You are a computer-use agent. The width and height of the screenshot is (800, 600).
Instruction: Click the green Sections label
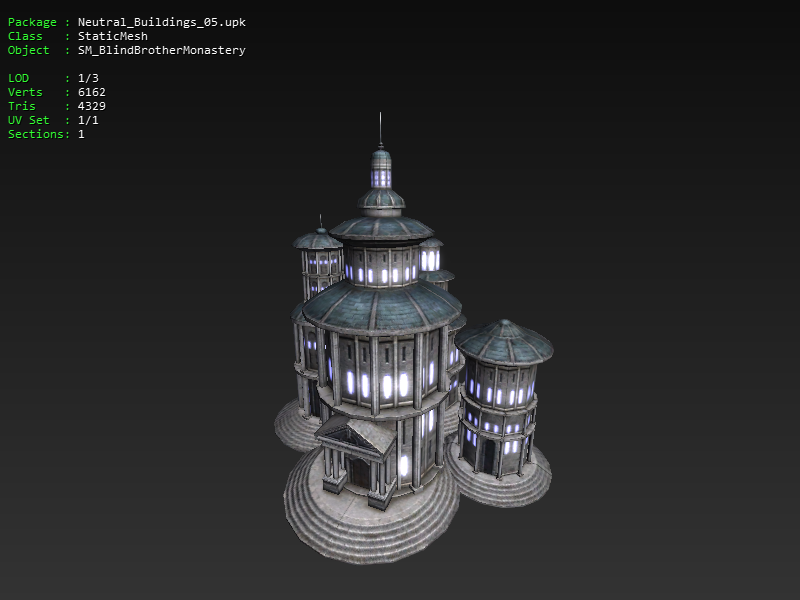coord(39,134)
